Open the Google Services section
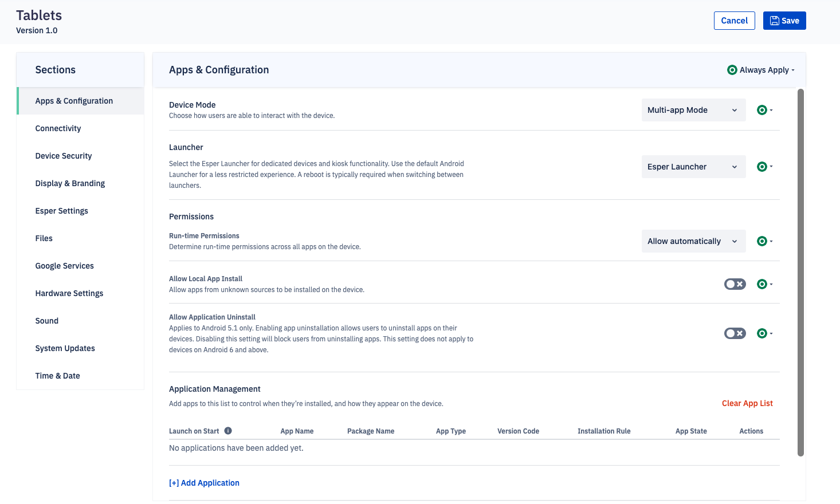 tap(80, 266)
